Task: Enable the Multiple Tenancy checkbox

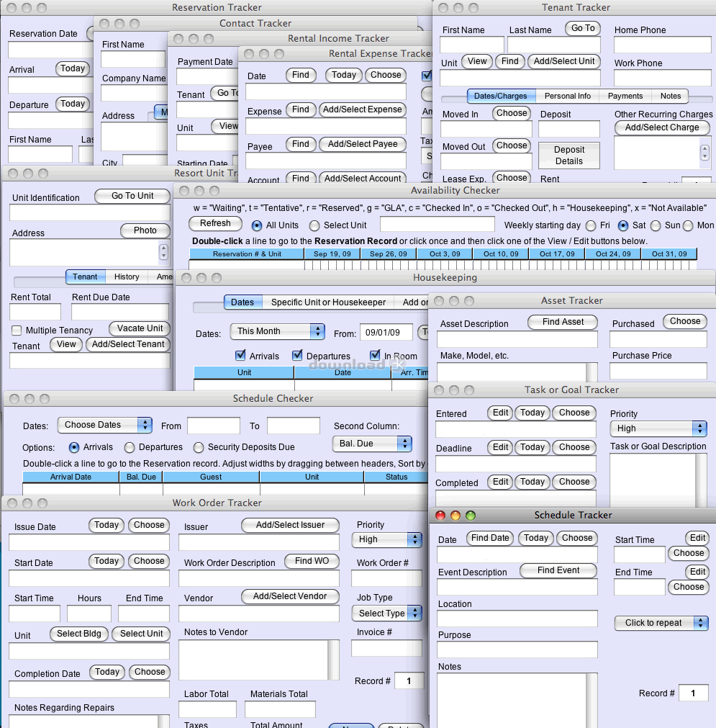Action: 17,331
